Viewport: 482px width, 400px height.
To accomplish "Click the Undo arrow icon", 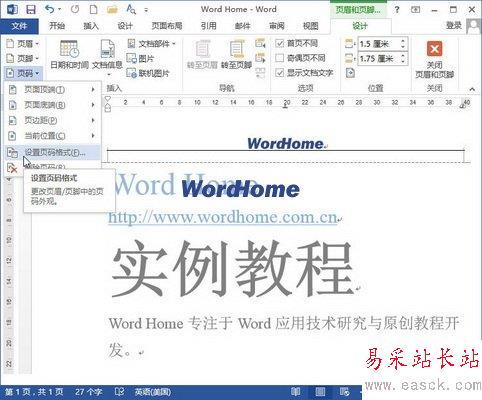I will 50,9.
